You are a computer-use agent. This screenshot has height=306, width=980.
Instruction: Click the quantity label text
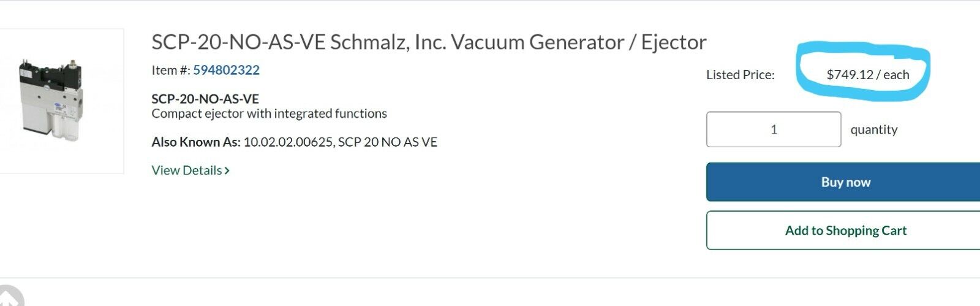pyautogui.click(x=874, y=130)
